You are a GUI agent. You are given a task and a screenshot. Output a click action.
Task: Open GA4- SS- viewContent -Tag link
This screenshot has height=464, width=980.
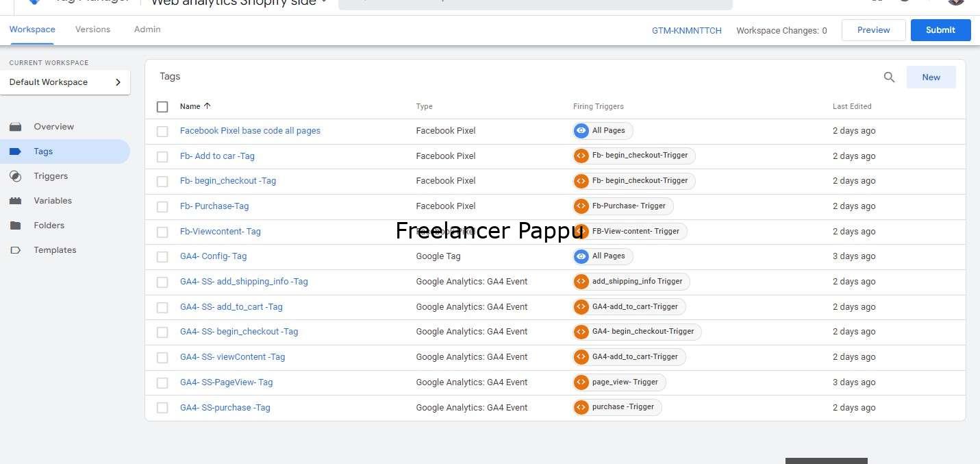(232, 357)
